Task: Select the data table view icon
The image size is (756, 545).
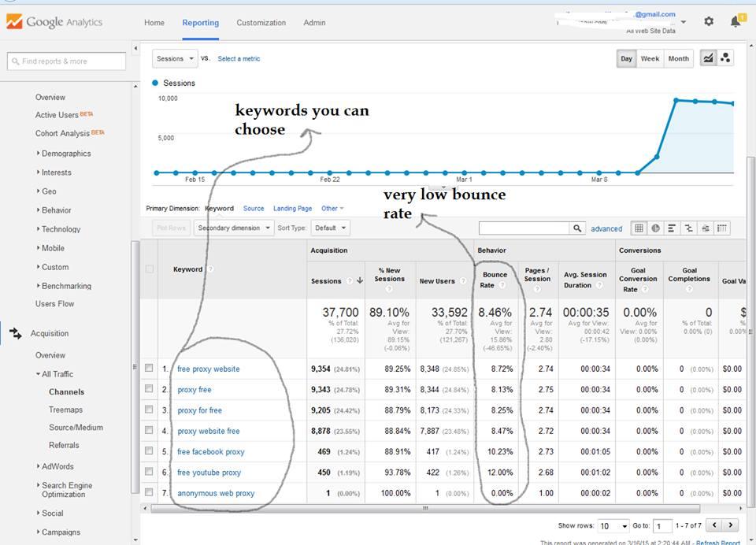Action: (x=639, y=228)
